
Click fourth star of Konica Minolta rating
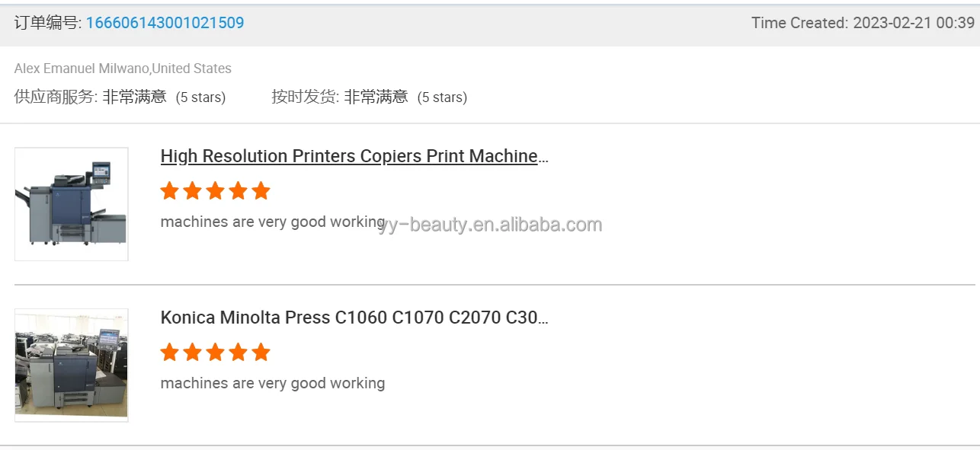coord(239,353)
